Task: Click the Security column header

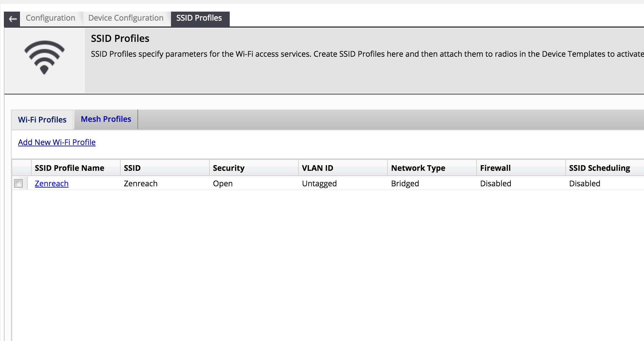Action: (228, 168)
